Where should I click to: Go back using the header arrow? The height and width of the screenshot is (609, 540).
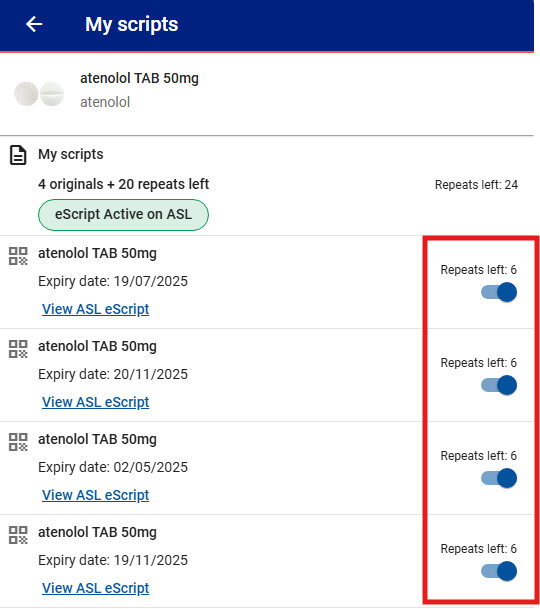pos(34,24)
